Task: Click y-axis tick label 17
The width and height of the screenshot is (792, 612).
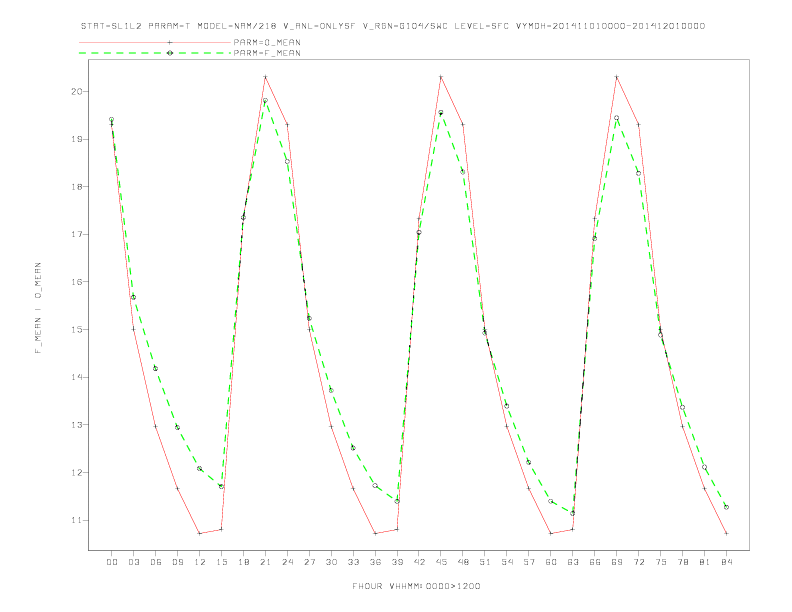Action: (77, 234)
